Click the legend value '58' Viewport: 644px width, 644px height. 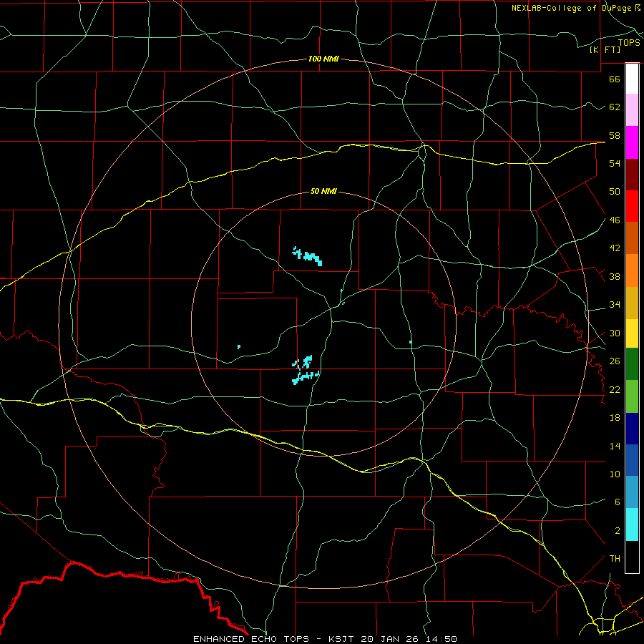(615, 135)
